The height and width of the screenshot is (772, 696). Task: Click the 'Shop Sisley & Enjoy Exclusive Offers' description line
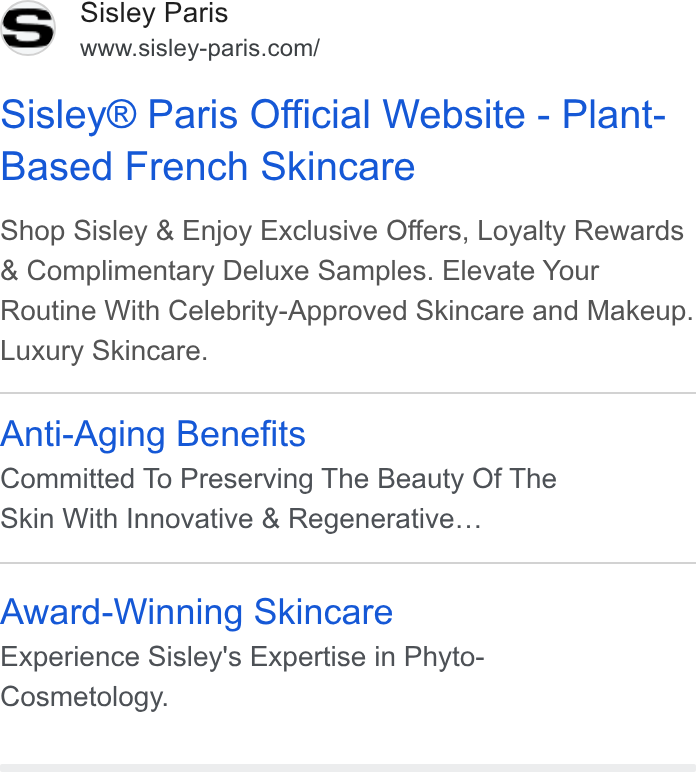(342, 230)
